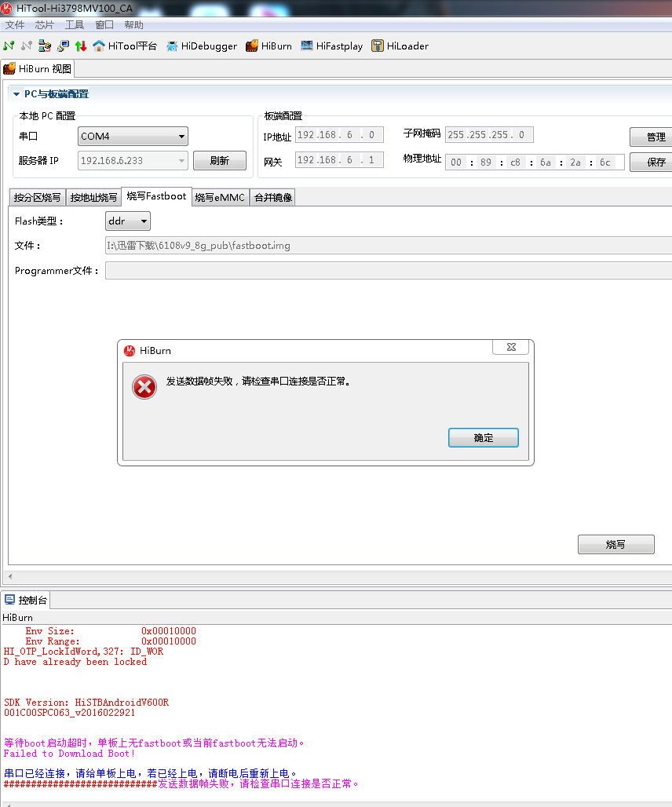Click the HiTool app icon in title bar
Screen dimensions: 672x807
[6, 8]
